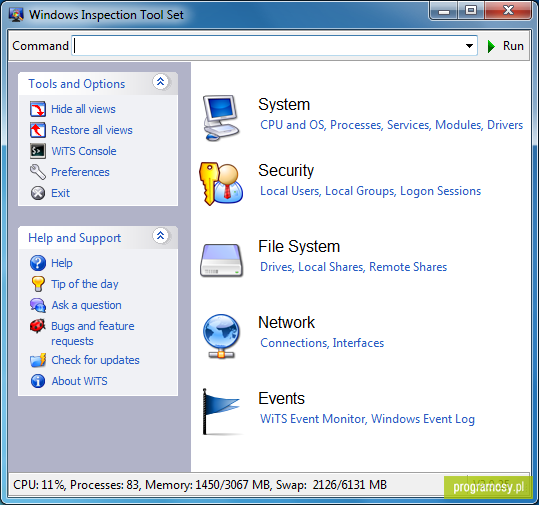Click the Help question mark icon
The height and width of the screenshot is (505, 539).
click(37, 263)
